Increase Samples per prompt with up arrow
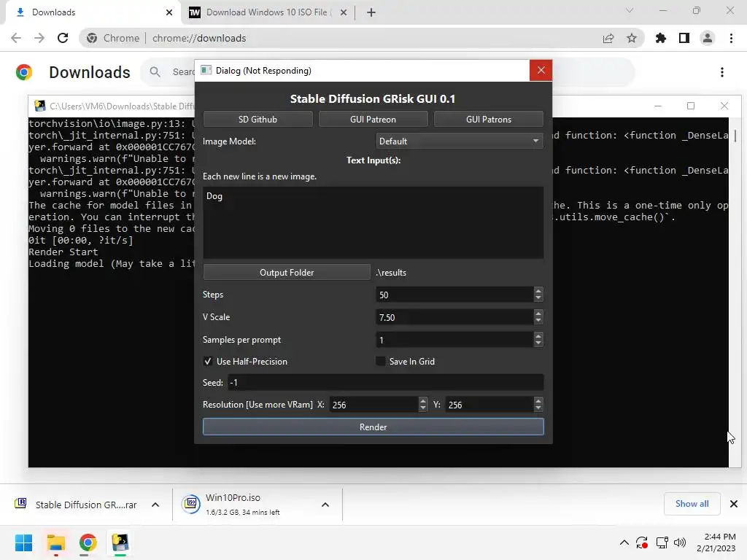 point(538,335)
